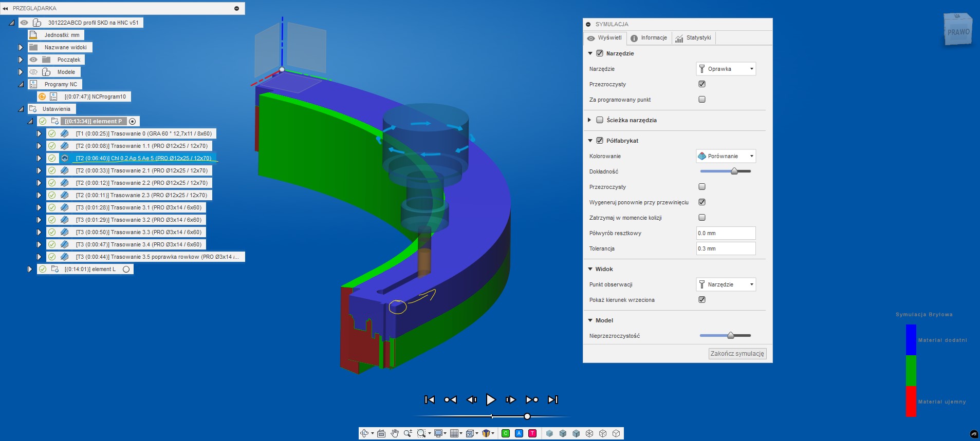Collapse the SYMULACJA dialog header
This screenshot has width=980, height=441.
tap(588, 24)
